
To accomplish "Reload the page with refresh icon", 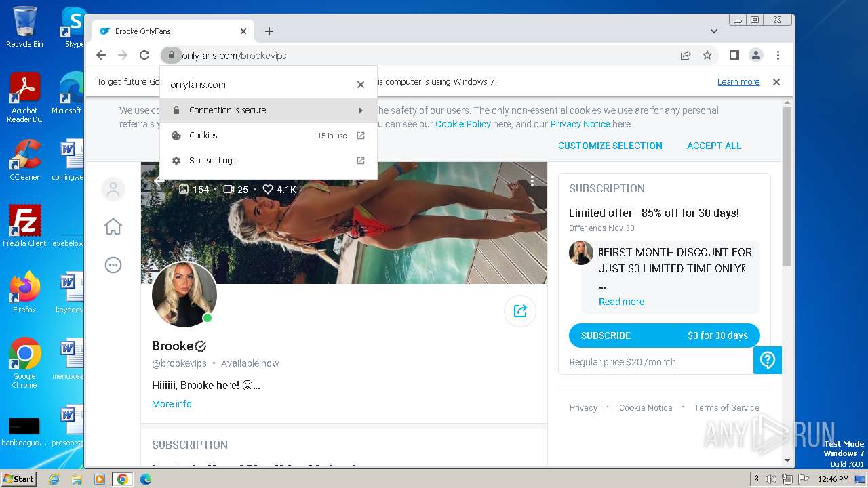I will tap(144, 55).
